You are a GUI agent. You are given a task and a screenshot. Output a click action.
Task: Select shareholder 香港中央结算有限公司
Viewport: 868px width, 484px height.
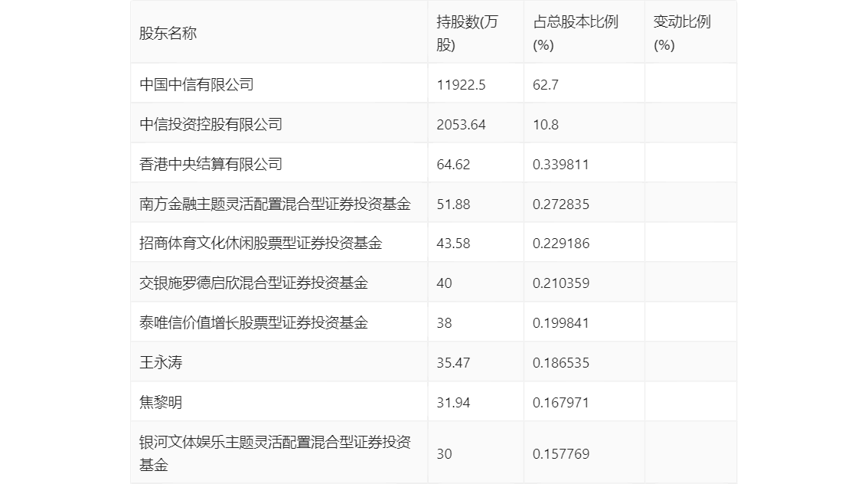click(x=211, y=164)
